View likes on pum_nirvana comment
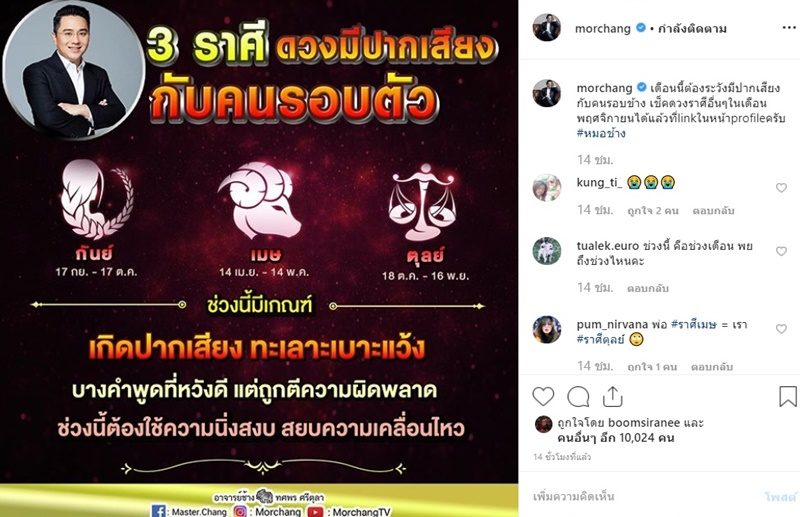 [x=652, y=366]
